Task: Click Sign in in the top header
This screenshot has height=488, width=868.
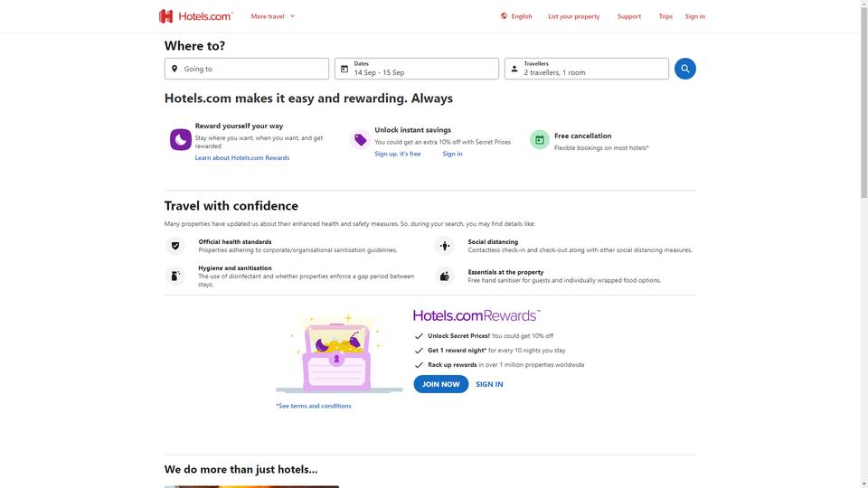Action: click(694, 16)
